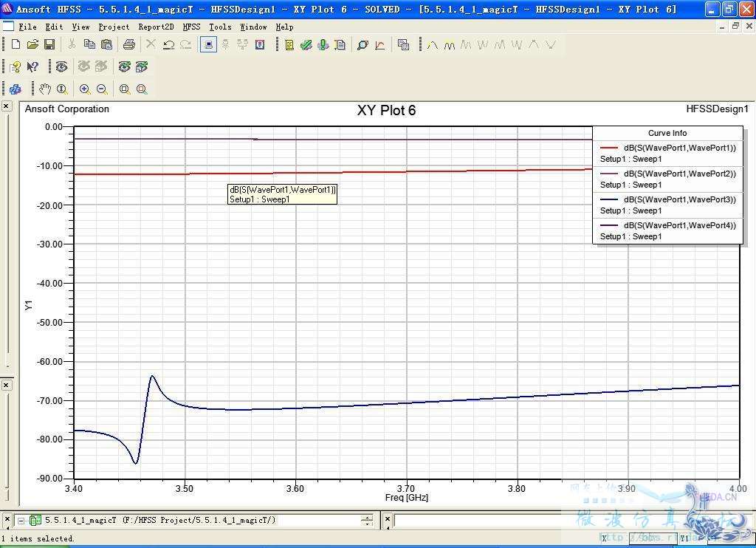This screenshot has height=548, width=756.
Task: Collapse the 5.5.1.4_1_magicT project tree node
Action: click(21, 521)
